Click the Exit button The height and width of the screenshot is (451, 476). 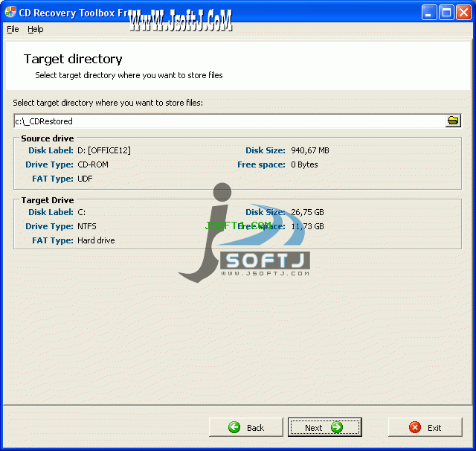pyautogui.click(x=425, y=427)
